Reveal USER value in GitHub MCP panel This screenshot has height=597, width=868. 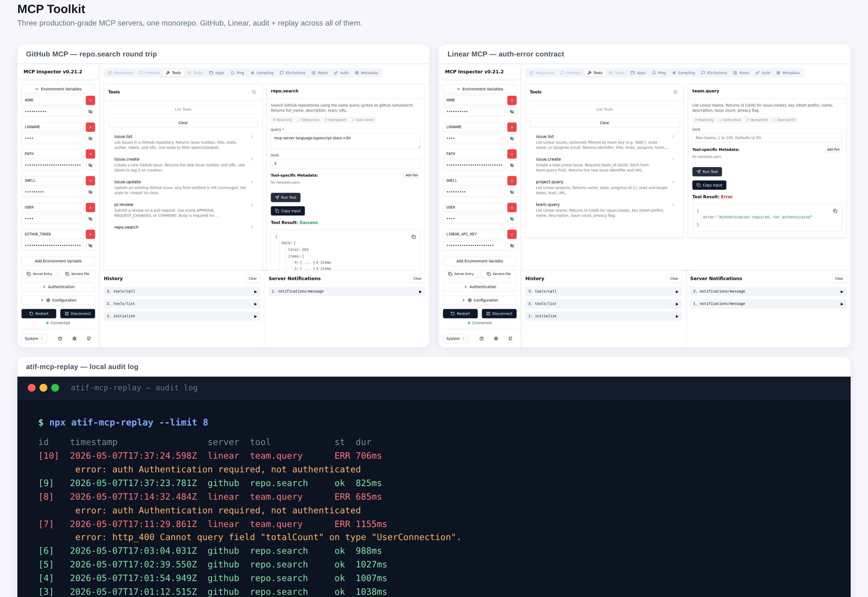90,218
